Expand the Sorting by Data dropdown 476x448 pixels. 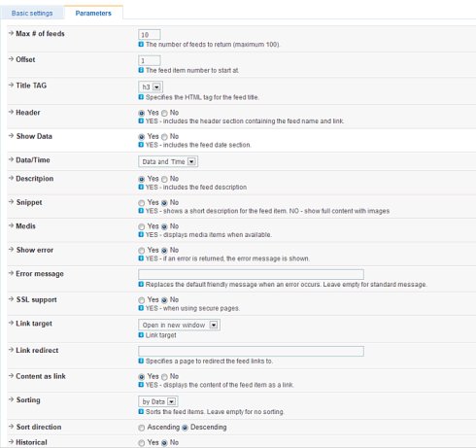pos(158,401)
